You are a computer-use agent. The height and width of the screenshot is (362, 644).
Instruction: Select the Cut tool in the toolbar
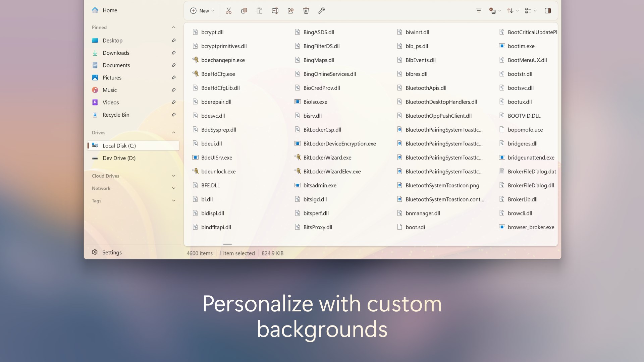click(x=229, y=10)
